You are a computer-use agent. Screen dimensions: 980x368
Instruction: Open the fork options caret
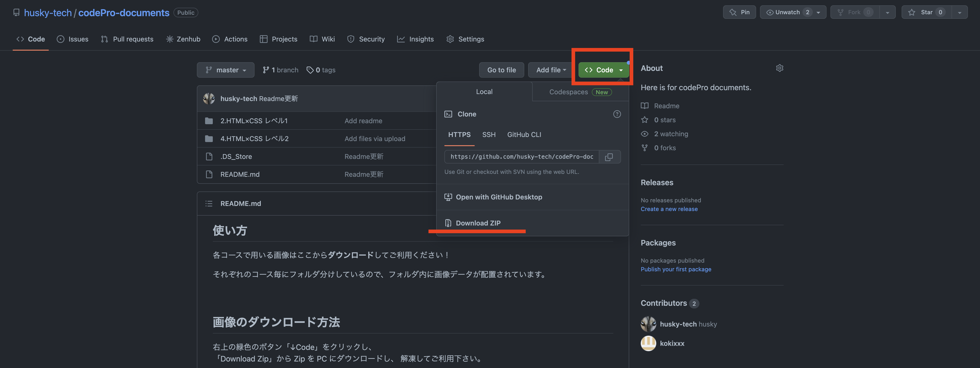[888, 12]
